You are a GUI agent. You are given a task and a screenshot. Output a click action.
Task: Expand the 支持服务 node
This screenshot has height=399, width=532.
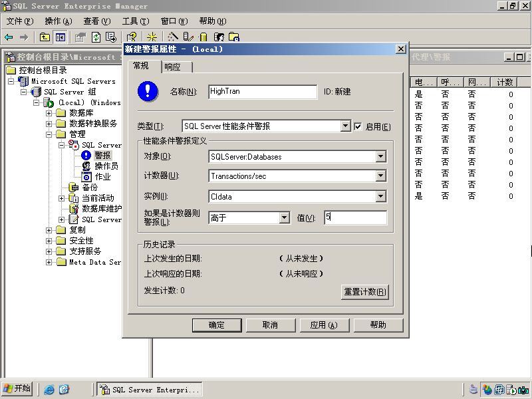(49, 251)
